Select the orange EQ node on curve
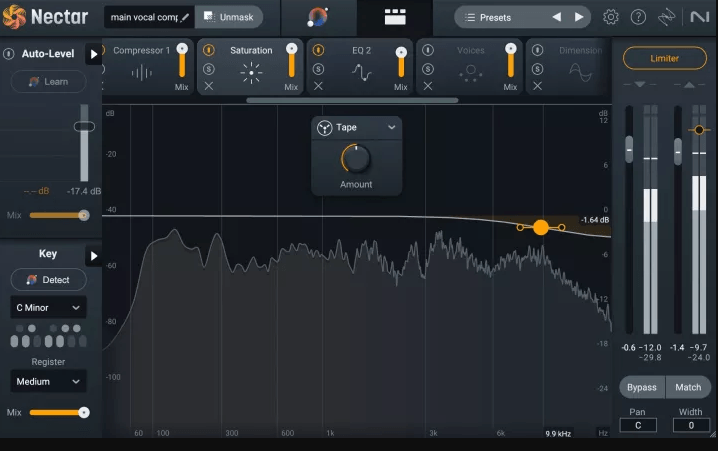The width and height of the screenshot is (718, 451). pyautogui.click(x=540, y=227)
